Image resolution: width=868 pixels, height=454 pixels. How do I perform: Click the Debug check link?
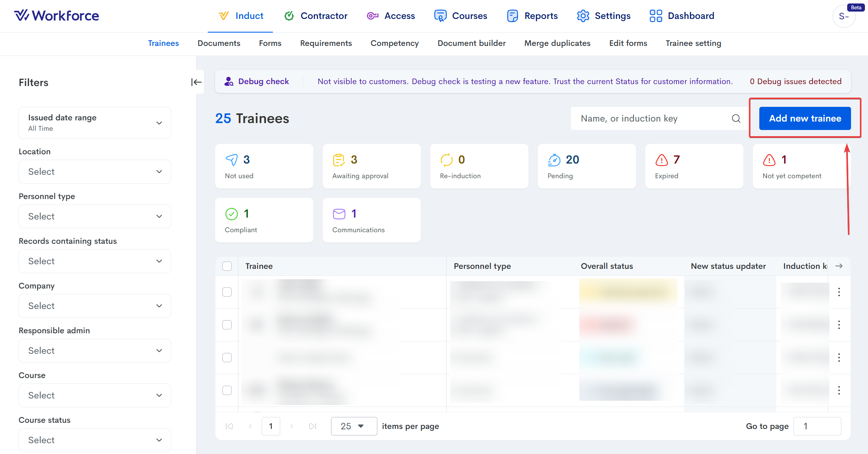coord(263,81)
